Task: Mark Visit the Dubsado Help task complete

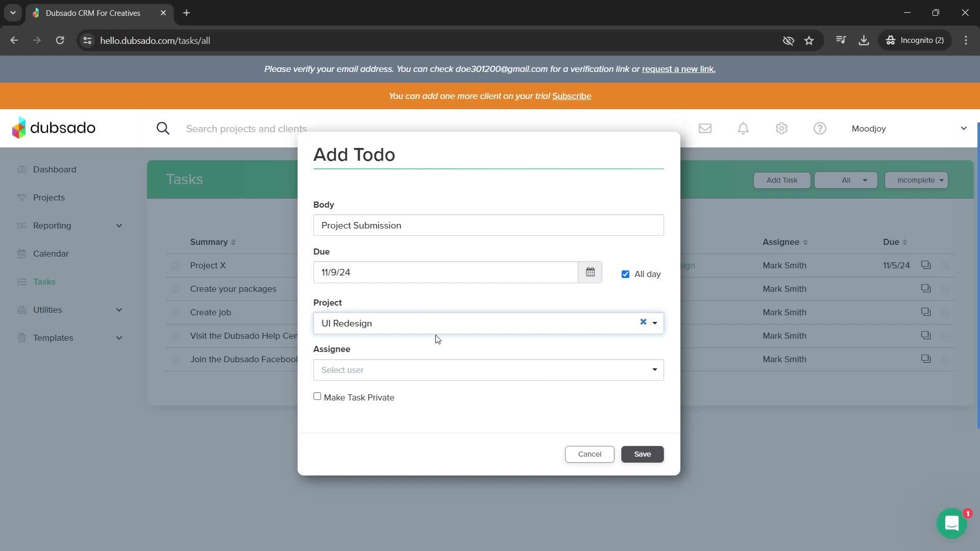Action: (176, 336)
